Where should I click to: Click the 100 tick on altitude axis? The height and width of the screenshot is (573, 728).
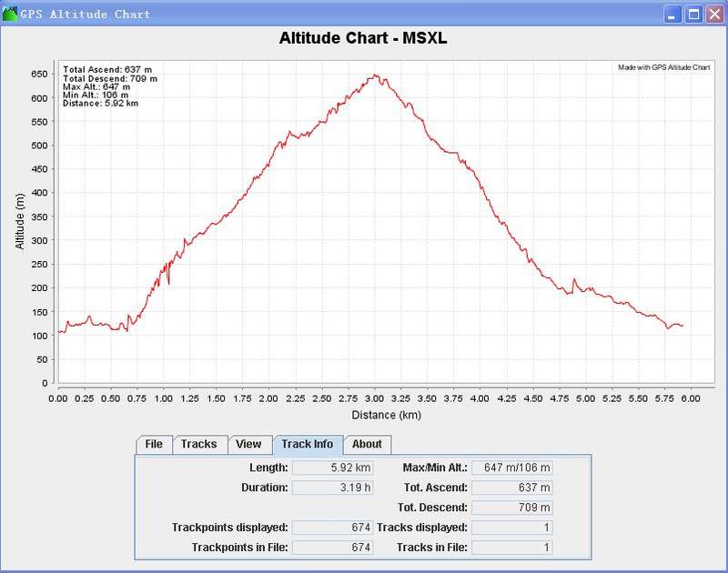[x=39, y=336]
